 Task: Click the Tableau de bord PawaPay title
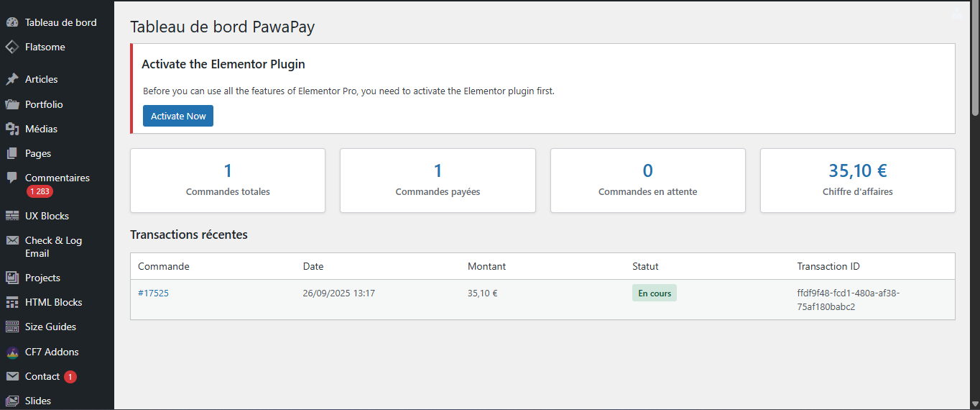(x=222, y=27)
